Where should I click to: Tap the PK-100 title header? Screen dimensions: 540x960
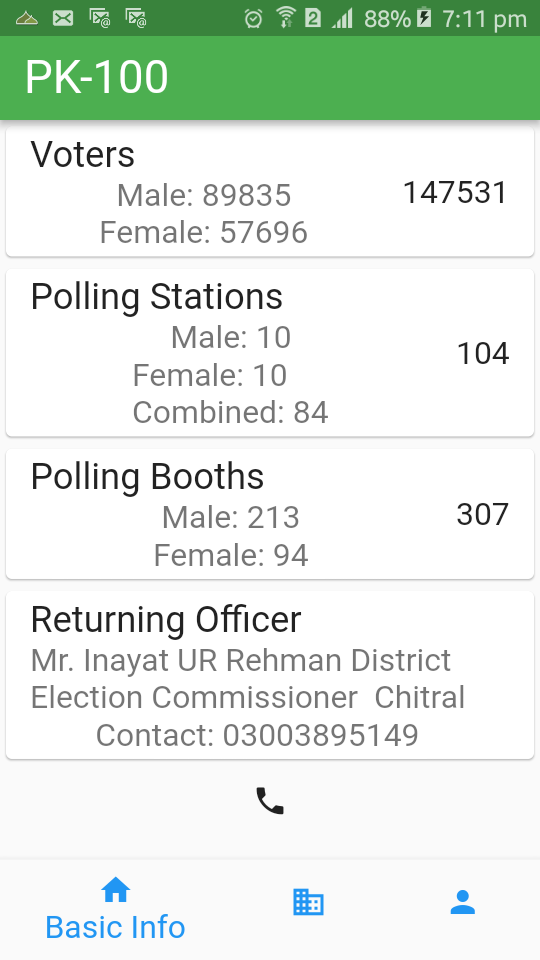pos(97,78)
